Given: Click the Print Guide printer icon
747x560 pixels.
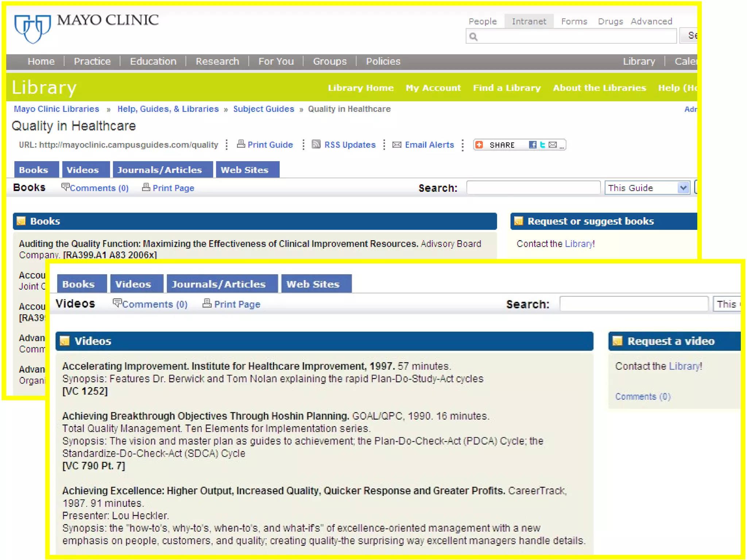Looking at the screenshot, I should 241,144.
